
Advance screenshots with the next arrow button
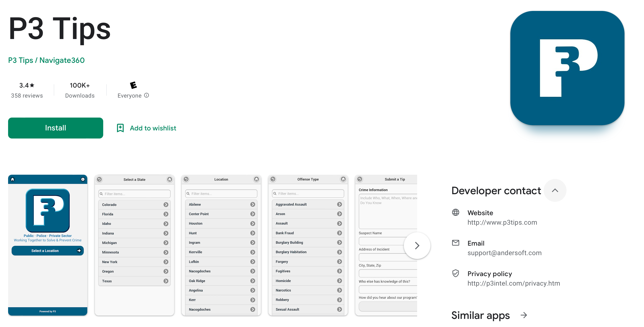coord(417,245)
